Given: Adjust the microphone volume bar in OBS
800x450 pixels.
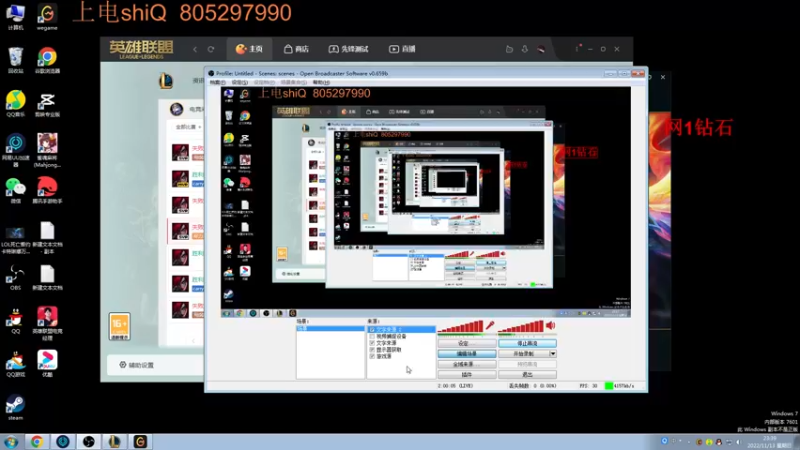Looking at the screenshot, I should (461, 327).
